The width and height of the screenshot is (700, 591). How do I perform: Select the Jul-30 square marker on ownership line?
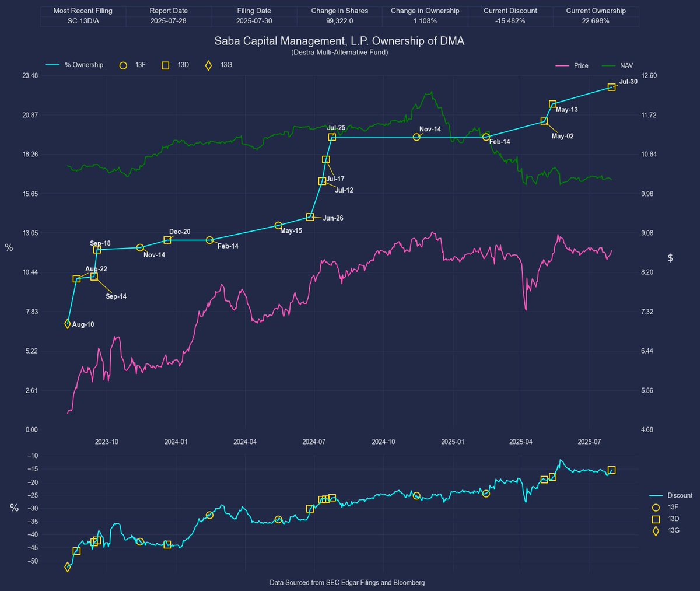(x=611, y=87)
